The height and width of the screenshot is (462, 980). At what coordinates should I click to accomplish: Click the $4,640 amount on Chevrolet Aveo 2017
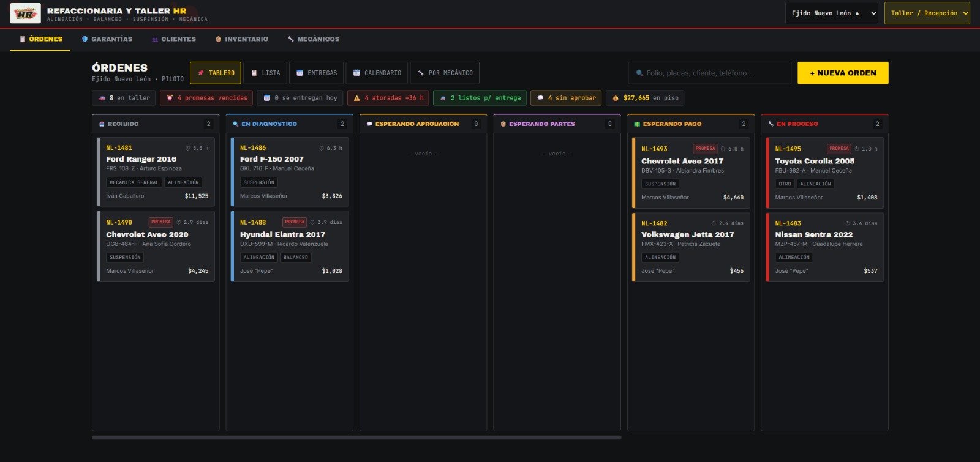click(x=733, y=198)
